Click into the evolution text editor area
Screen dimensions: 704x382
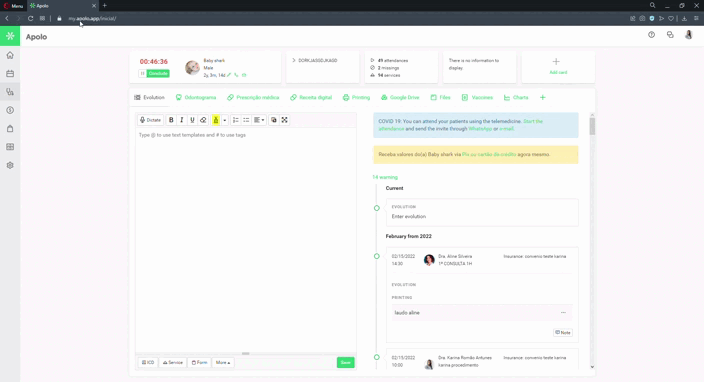click(246, 240)
